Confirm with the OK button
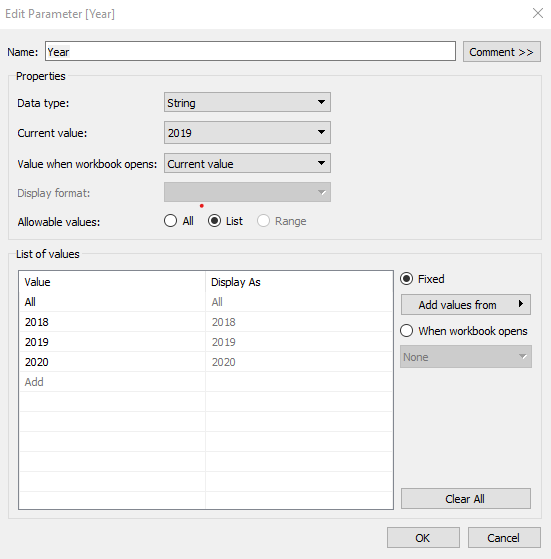 (x=423, y=538)
